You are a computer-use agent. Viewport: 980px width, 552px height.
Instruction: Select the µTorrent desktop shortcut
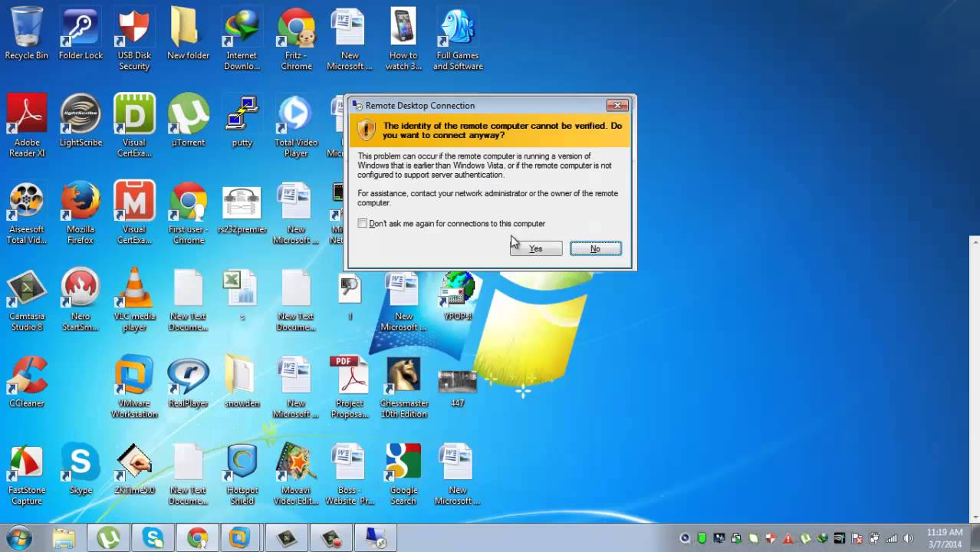(188, 120)
